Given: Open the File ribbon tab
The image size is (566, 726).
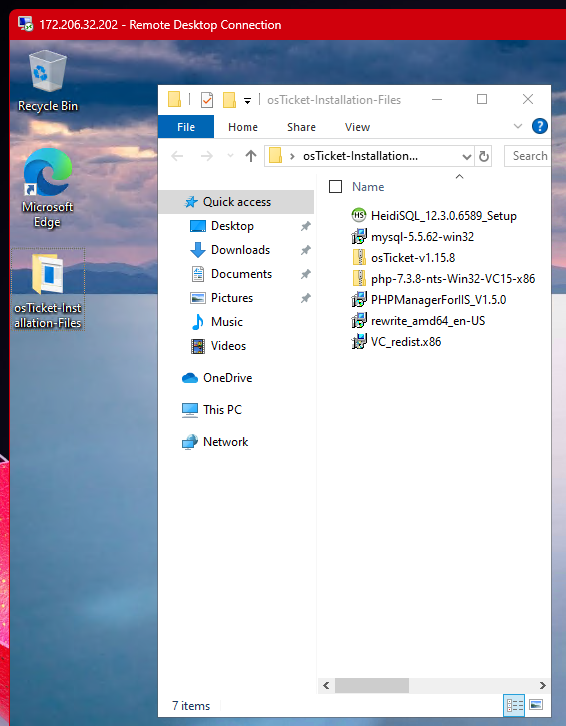Looking at the screenshot, I should click(x=186, y=127).
